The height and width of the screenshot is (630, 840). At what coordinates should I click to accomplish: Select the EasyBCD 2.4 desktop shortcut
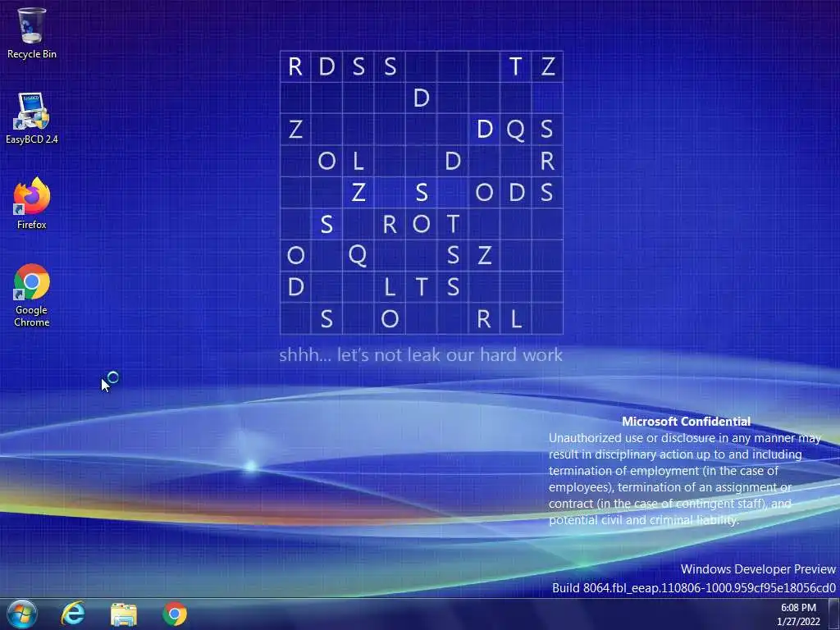[x=32, y=118]
